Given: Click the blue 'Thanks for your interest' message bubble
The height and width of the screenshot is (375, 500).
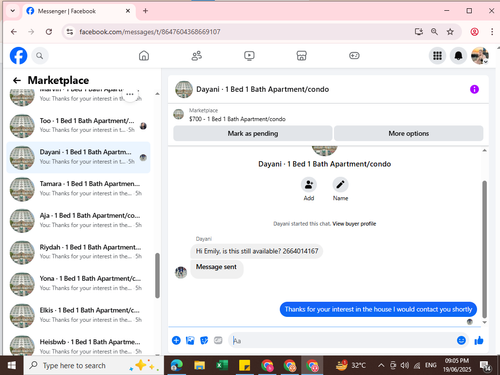Looking at the screenshot, I should pos(378,309).
